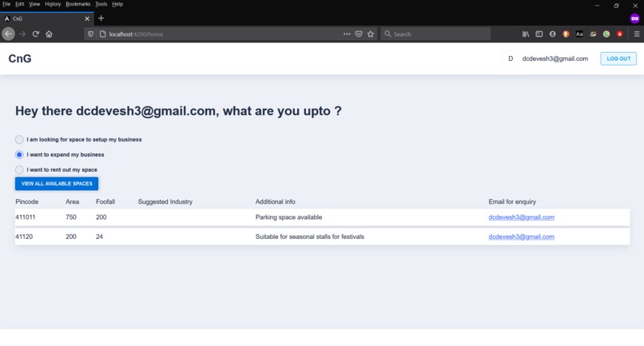Viewport: 644px width, 346px height.
Task: Click the page info icon in address bar
Action: tap(103, 34)
